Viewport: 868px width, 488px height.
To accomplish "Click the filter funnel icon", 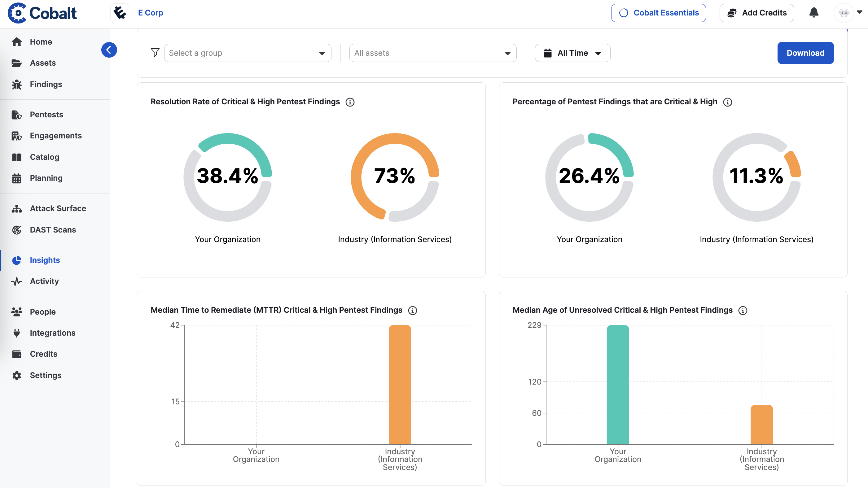I will [155, 53].
